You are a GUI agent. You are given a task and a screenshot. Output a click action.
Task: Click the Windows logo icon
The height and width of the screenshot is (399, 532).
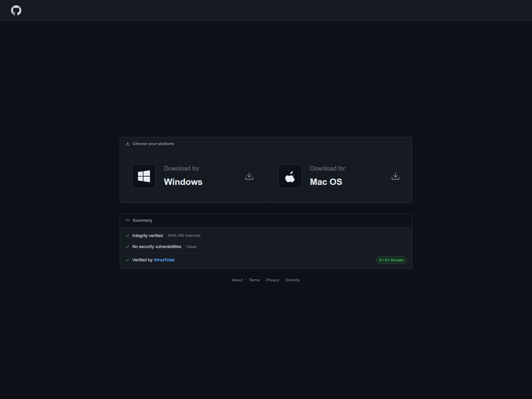coord(144,176)
